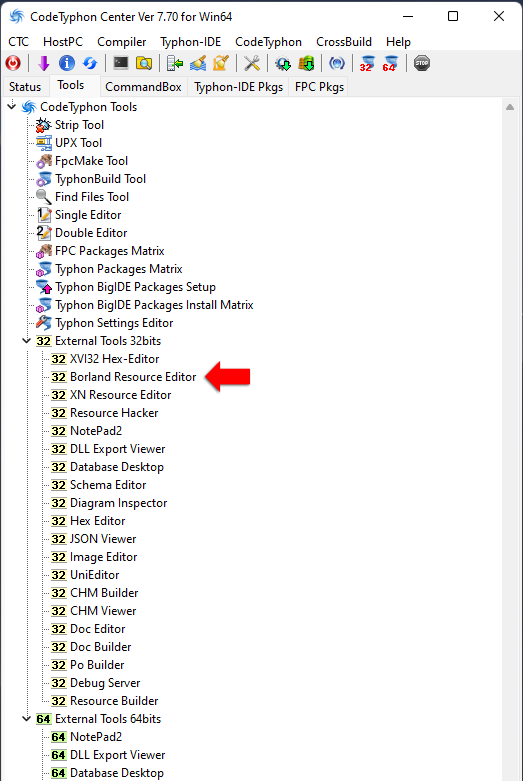The height and width of the screenshot is (781, 523).
Task: Click the purple down arrow toolbar icon
Action: tap(44, 63)
